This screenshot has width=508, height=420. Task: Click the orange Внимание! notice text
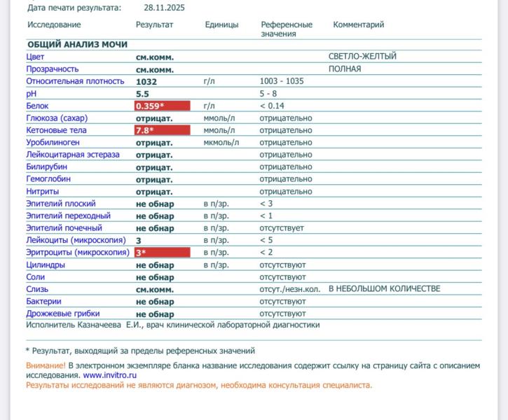[x=46, y=366]
